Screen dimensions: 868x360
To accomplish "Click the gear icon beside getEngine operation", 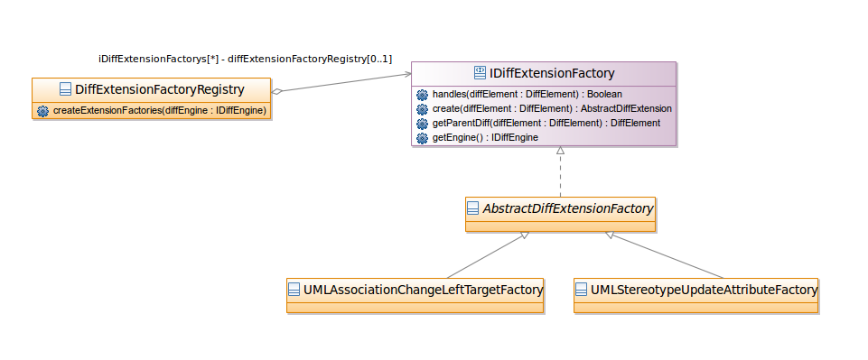I will coord(422,138).
